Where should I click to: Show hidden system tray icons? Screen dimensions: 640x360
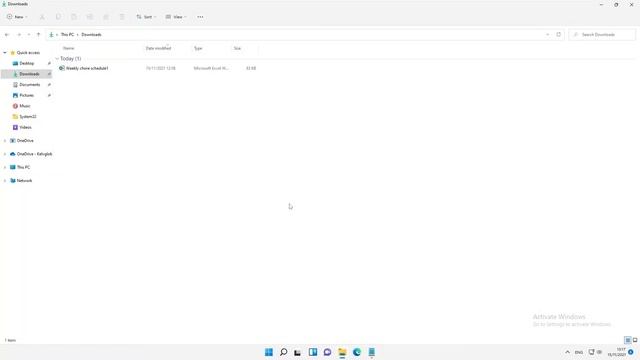[x=567, y=352]
